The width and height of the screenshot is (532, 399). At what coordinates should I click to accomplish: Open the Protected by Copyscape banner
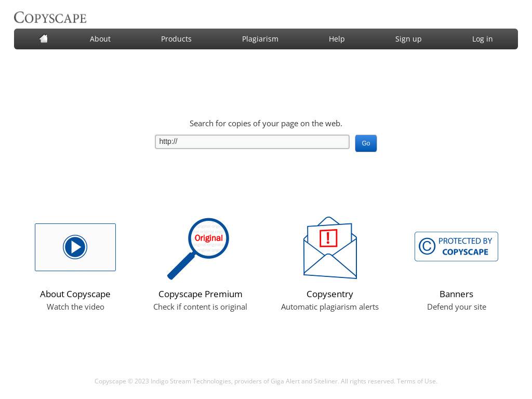pyautogui.click(x=456, y=246)
